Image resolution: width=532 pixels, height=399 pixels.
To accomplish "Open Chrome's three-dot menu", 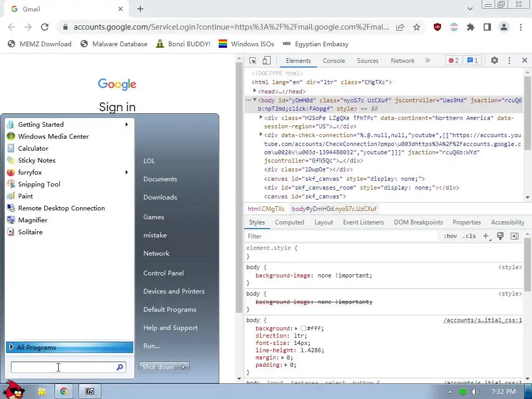I will pyautogui.click(x=521, y=27).
